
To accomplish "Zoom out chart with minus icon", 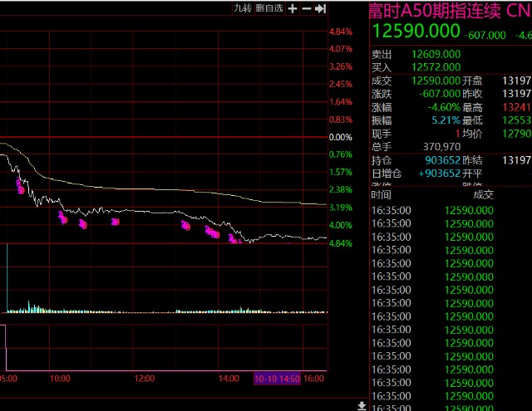I will click(307, 8).
